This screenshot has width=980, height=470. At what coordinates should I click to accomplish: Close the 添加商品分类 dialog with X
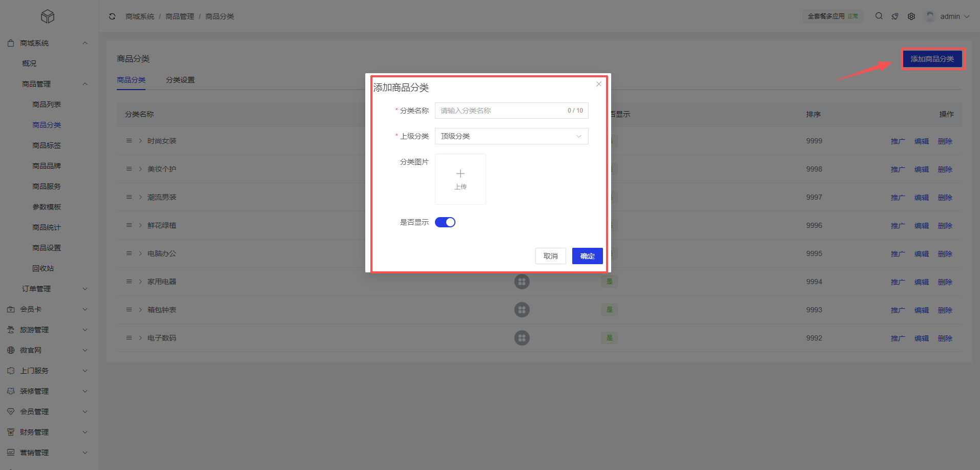click(x=598, y=84)
